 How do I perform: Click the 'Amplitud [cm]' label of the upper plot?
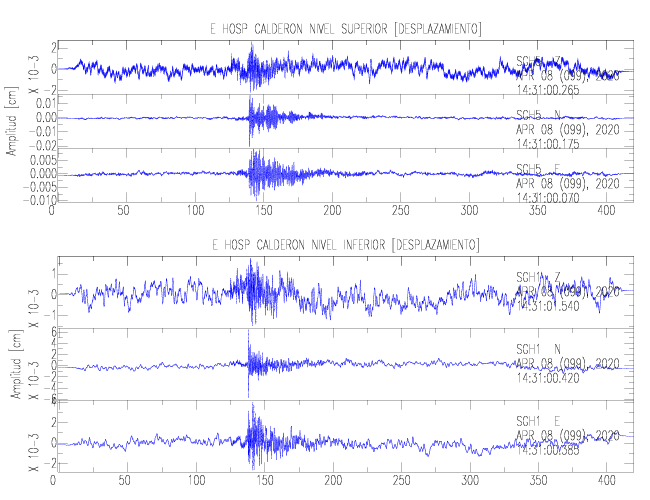[12, 121]
